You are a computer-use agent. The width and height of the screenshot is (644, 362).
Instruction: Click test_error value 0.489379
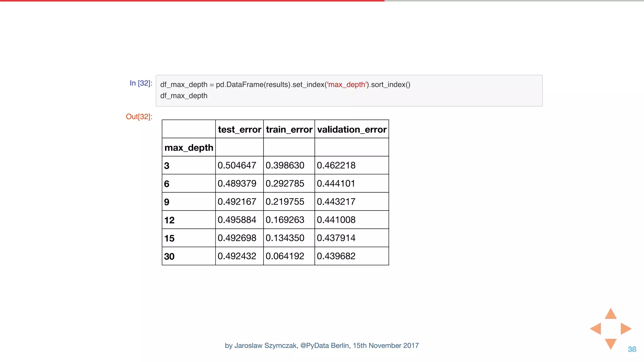point(237,184)
